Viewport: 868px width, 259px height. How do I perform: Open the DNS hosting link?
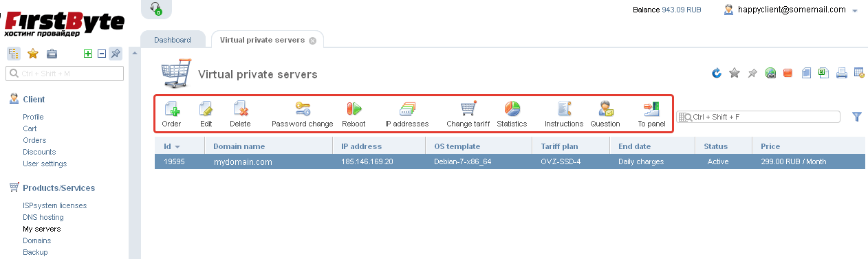tap(43, 217)
